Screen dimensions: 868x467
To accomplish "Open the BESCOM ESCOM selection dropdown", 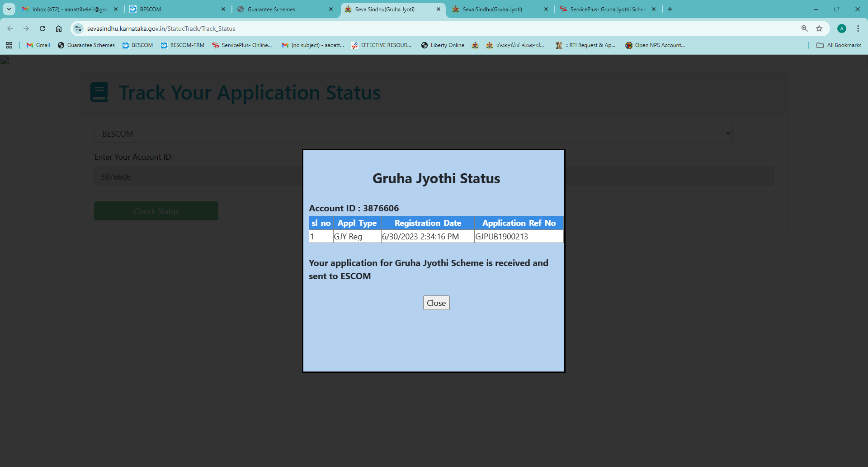I will (x=413, y=133).
